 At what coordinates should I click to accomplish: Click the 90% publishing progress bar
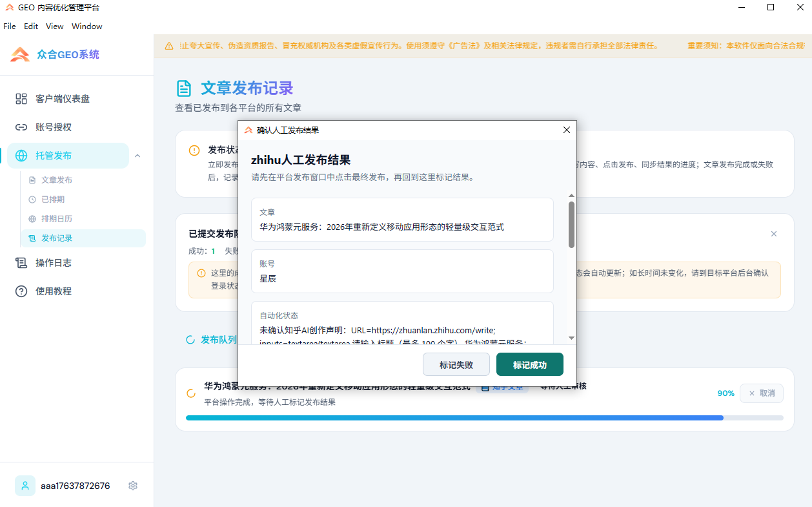[x=485, y=418]
